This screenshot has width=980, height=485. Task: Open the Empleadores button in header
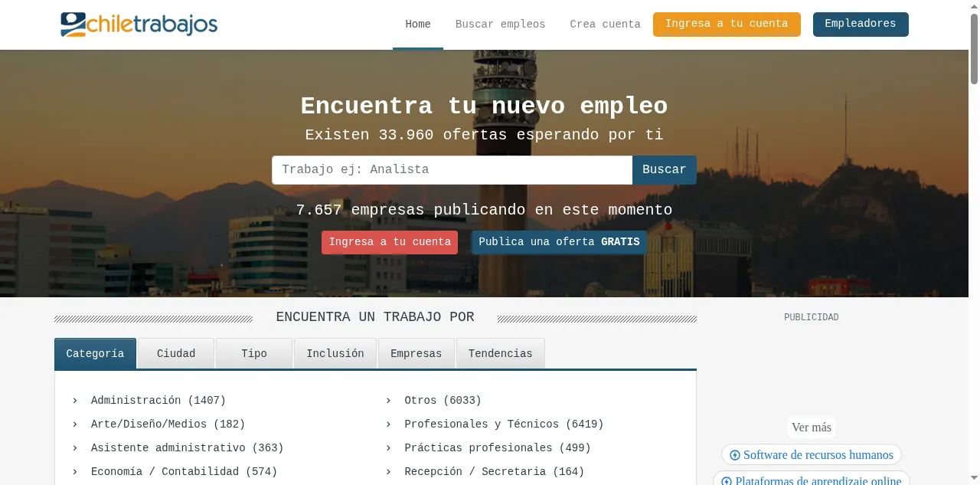[x=861, y=24]
